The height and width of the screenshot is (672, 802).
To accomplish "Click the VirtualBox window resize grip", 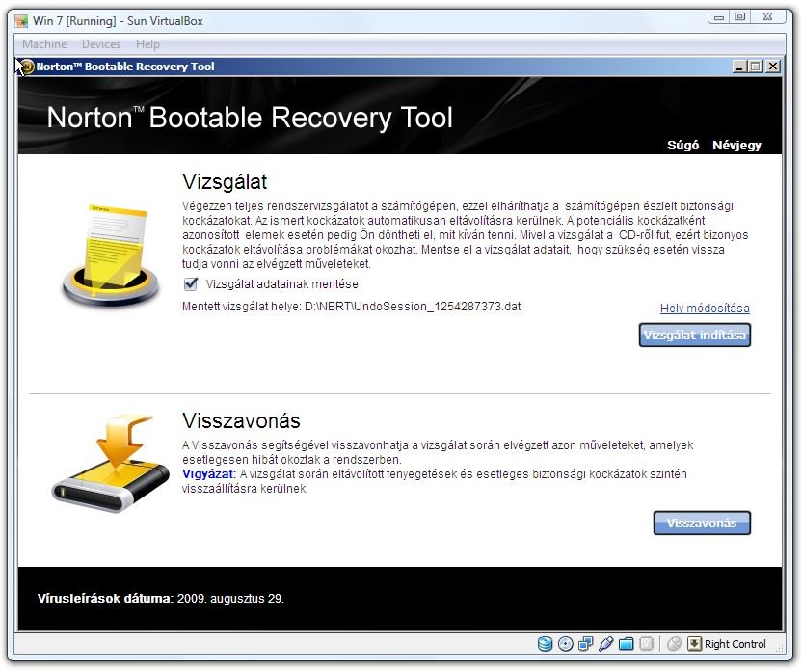I will (781, 649).
